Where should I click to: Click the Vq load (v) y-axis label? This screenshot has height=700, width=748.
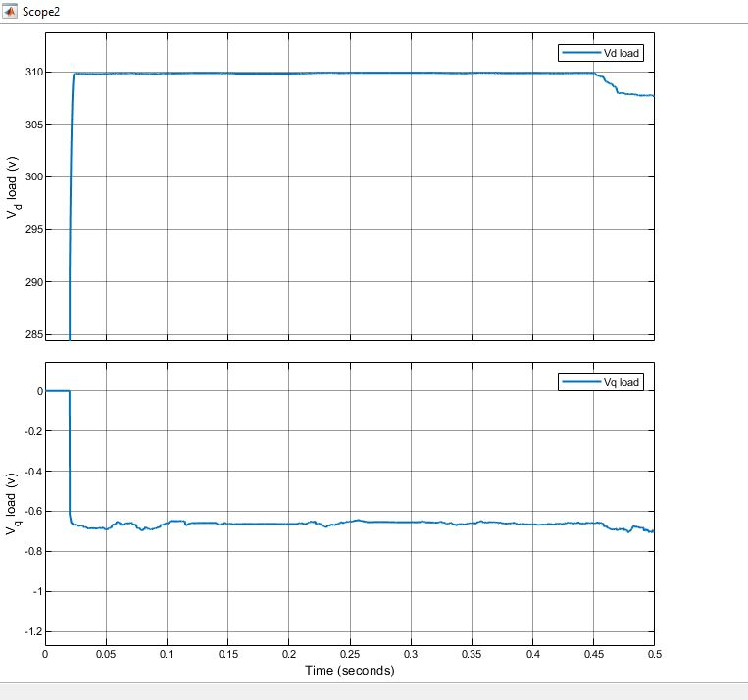click(x=13, y=502)
